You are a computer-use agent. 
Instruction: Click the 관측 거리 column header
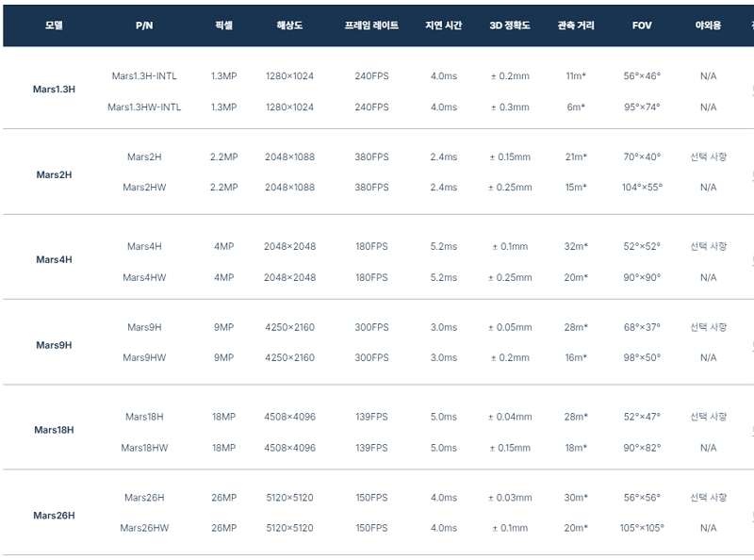(576, 25)
